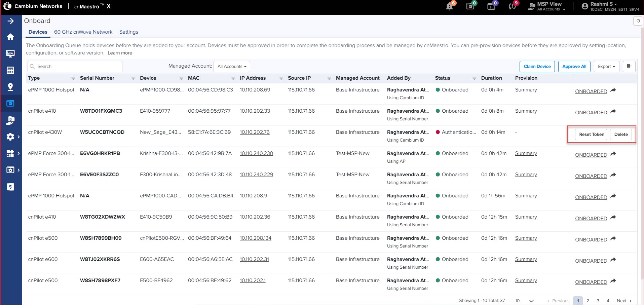
Task: Switch to the Settings tab
Action: click(128, 32)
